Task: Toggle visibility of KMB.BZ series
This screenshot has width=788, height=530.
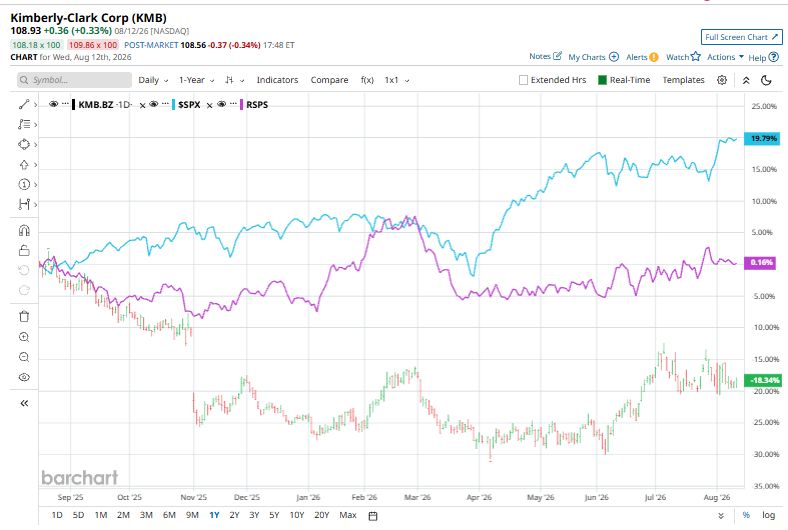Action: pos(53,104)
